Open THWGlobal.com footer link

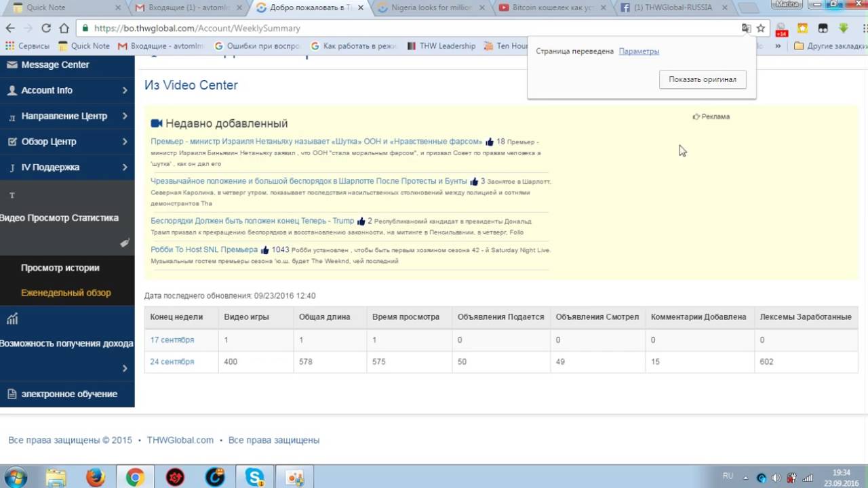click(180, 440)
